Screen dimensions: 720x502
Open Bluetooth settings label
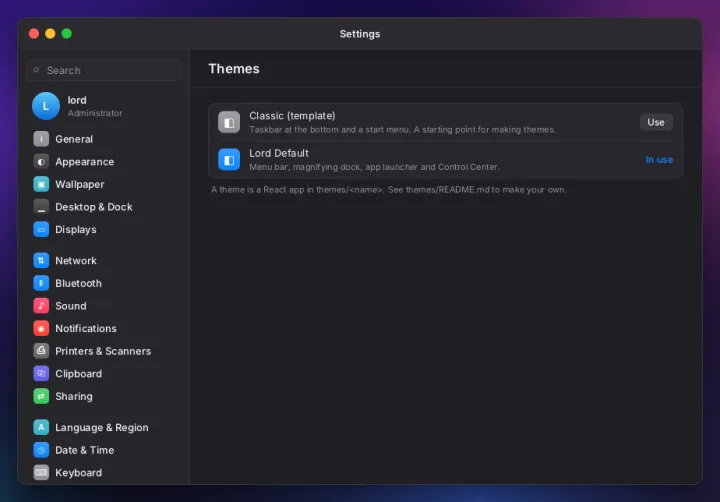(x=79, y=283)
